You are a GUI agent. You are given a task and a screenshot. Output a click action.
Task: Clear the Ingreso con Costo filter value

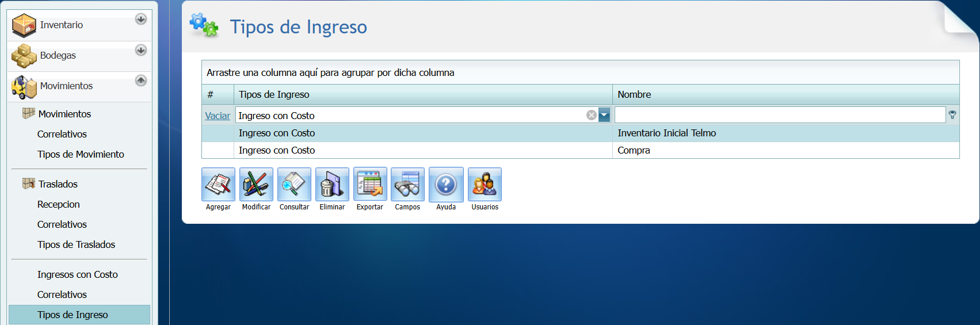[591, 115]
